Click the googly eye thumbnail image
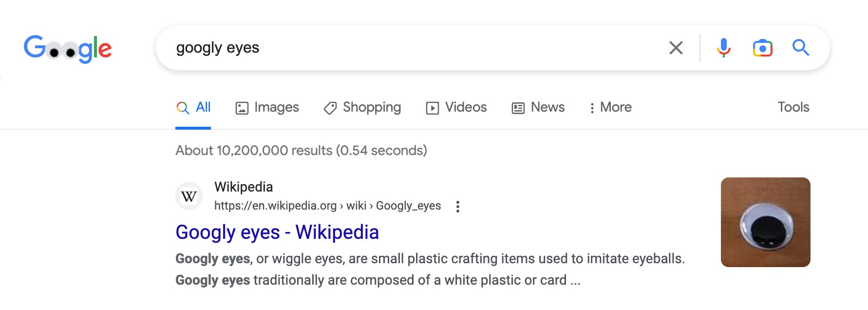Screen dimensions: 868x310 click(765, 222)
